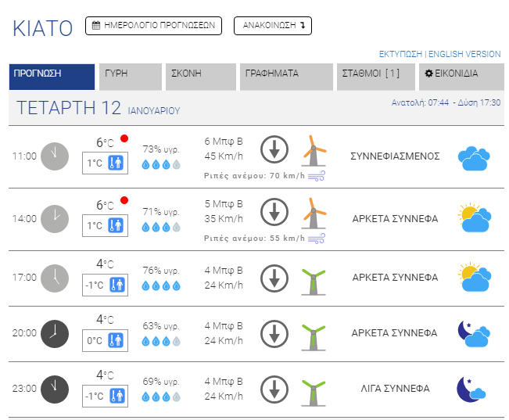The image size is (509, 420).
Task: Click the wind direction arrow at 14:00
Action: click(274, 211)
